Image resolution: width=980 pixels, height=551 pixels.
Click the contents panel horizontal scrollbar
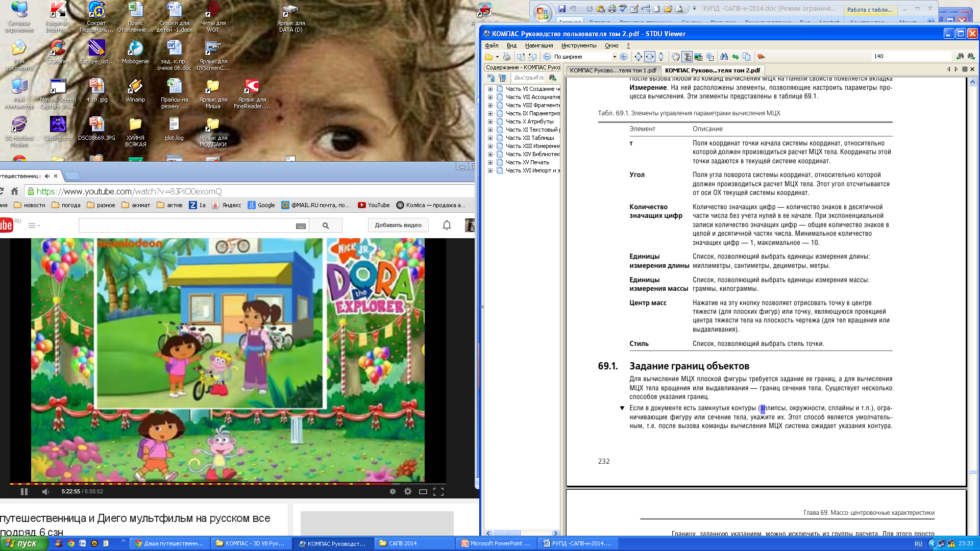coord(522,533)
